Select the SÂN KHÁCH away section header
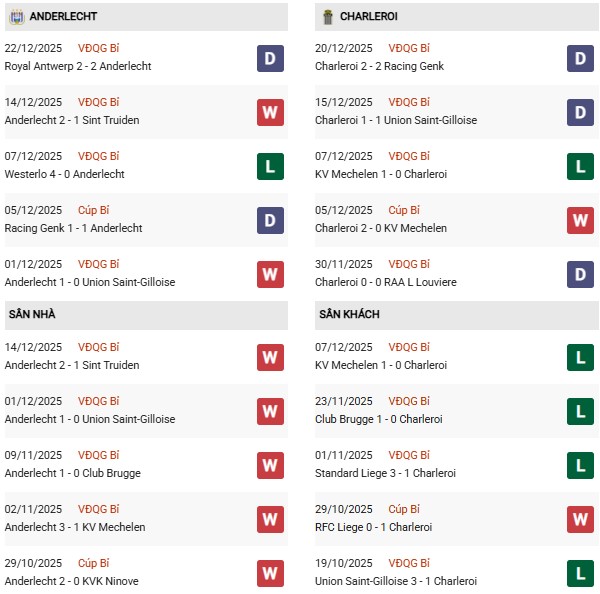 [351, 314]
